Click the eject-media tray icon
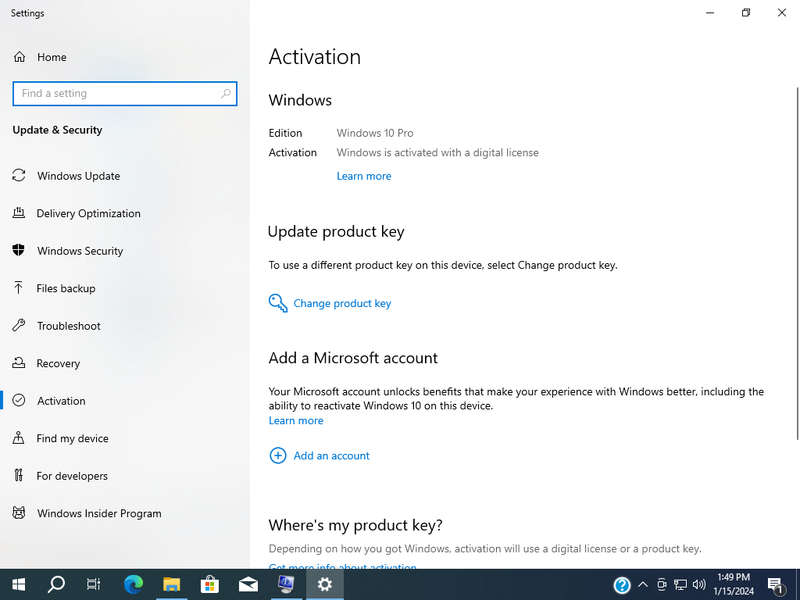Screen dimensions: 800x600 (662, 585)
